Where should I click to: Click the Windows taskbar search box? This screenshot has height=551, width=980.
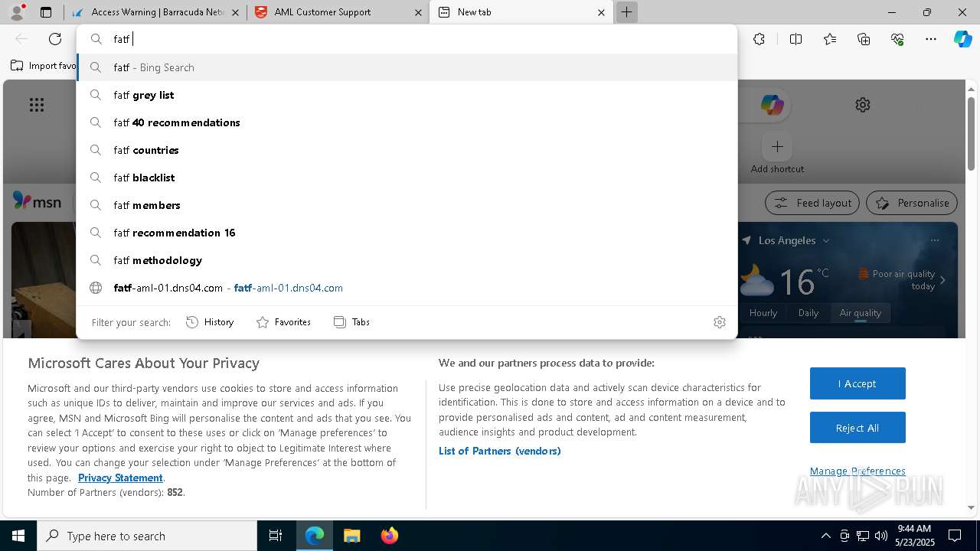tap(147, 536)
